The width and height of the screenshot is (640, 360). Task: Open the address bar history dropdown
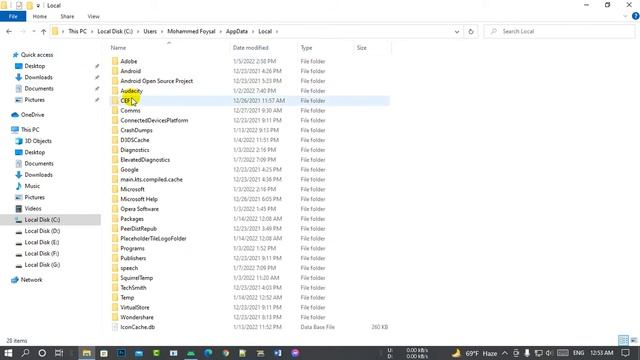[457, 31]
